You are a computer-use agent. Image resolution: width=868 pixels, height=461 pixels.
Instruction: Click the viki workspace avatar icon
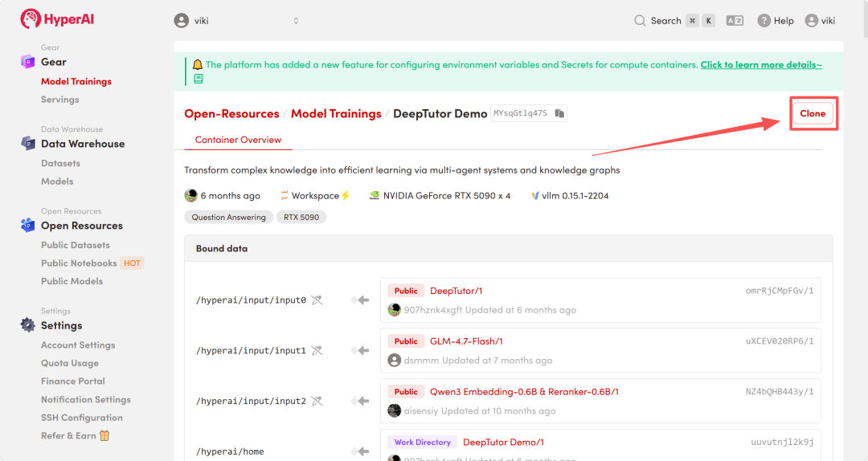[181, 20]
